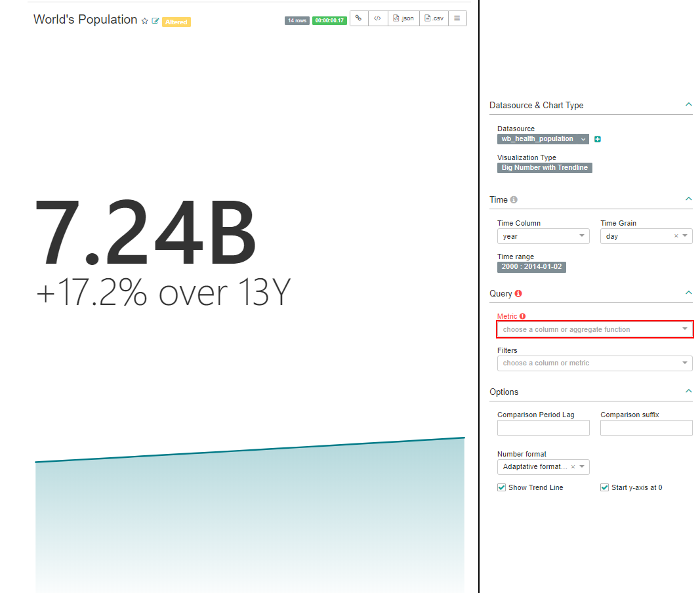The height and width of the screenshot is (593, 700).
Task: Toggle the Show Trend Line checkbox
Action: click(x=502, y=487)
